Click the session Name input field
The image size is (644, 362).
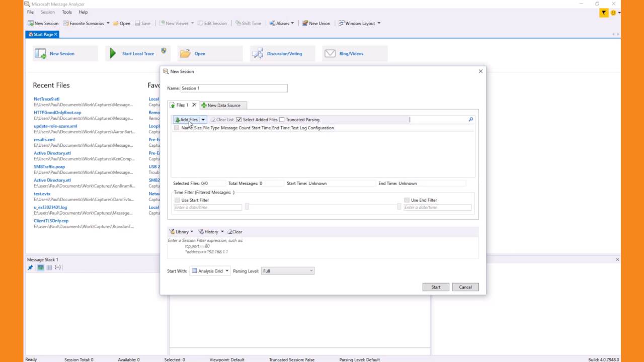(x=234, y=88)
